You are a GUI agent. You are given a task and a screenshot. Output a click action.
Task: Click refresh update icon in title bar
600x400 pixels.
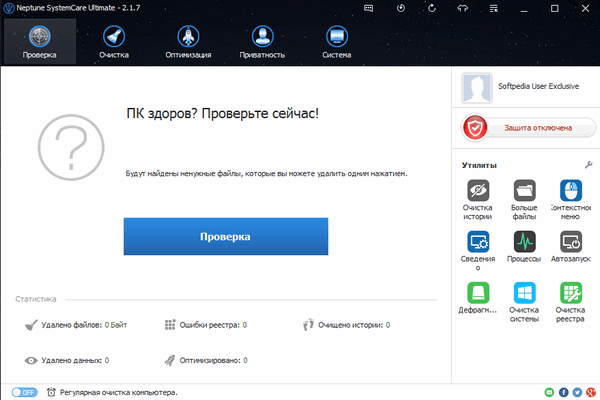coord(432,8)
